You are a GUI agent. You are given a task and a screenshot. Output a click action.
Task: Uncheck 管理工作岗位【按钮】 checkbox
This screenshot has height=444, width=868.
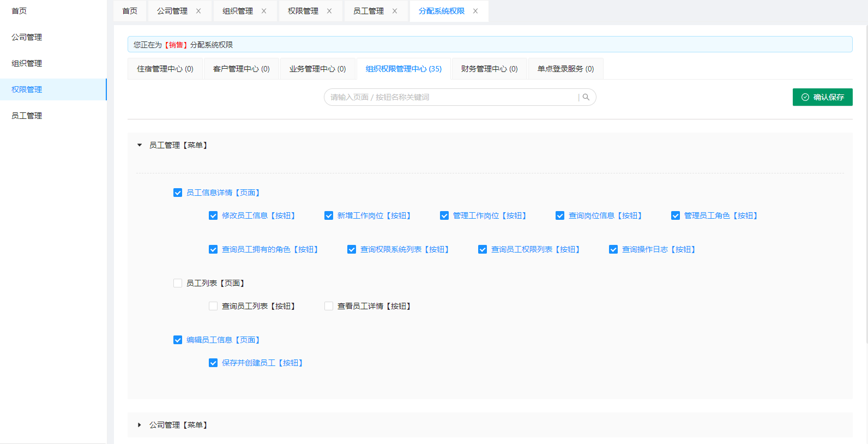click(x=444, y=215)
